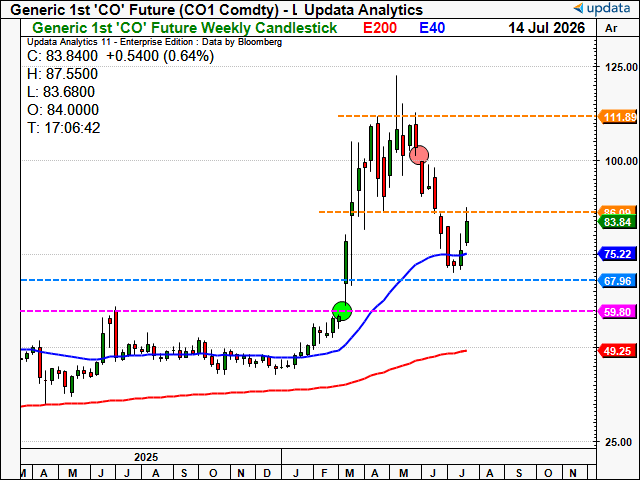Screen dimensions: 640x480
Task: Select the orange 111.89 price level tag
Action: tap(617, 117)
